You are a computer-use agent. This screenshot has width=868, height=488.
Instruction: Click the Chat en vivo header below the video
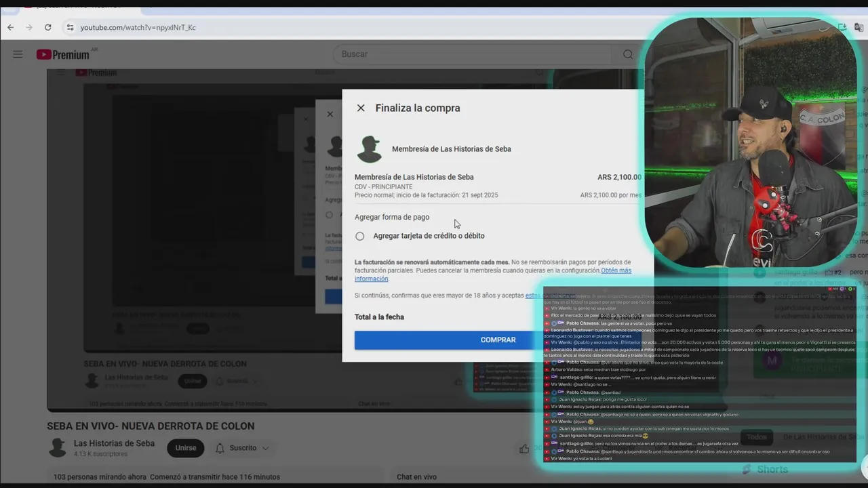pos(416,477)
